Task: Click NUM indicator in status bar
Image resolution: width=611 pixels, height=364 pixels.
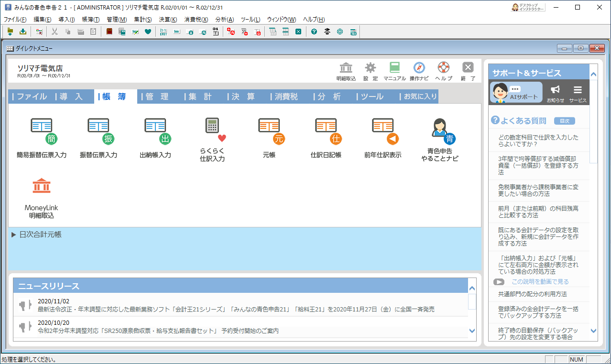Action: point(577,359)
